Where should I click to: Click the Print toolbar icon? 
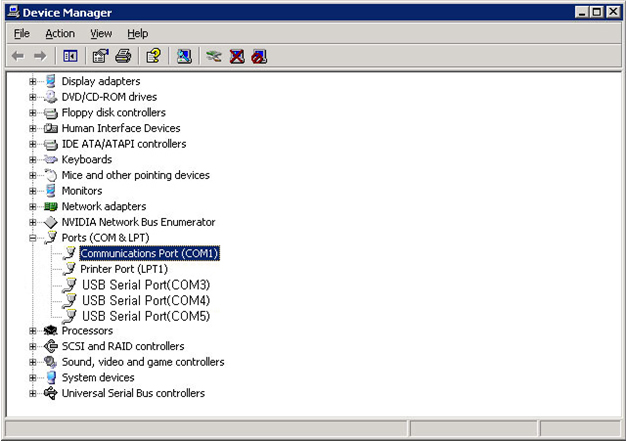point(123,56)
